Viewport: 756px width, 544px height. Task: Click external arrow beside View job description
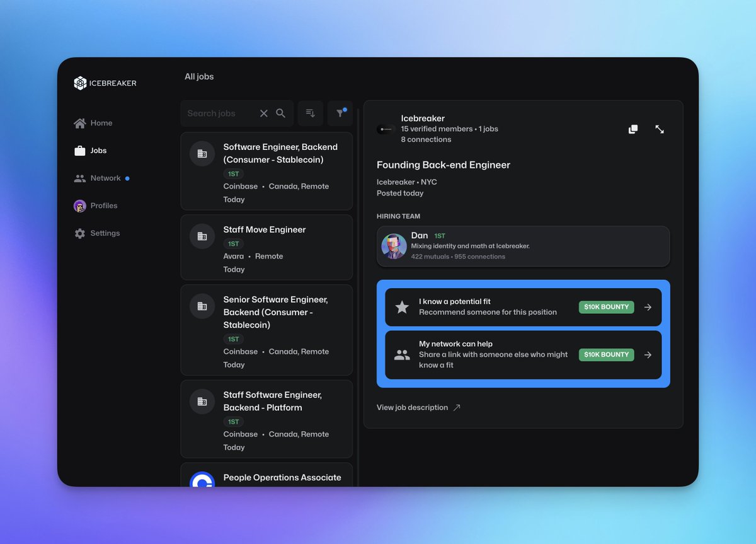(457, 408)
